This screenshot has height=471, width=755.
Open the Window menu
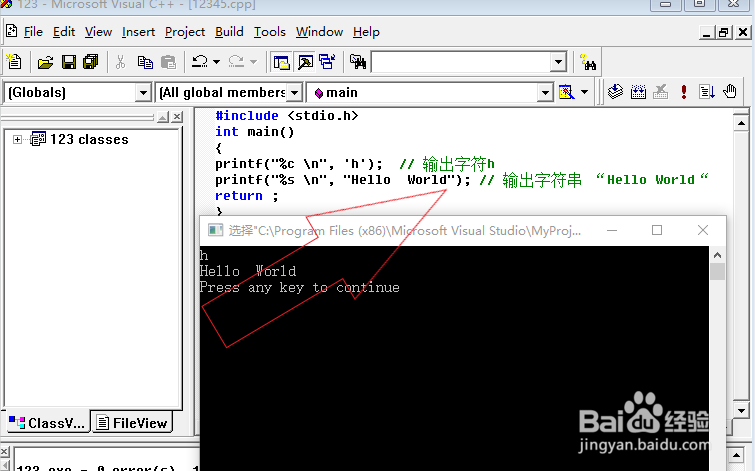(x=319, y=32)
